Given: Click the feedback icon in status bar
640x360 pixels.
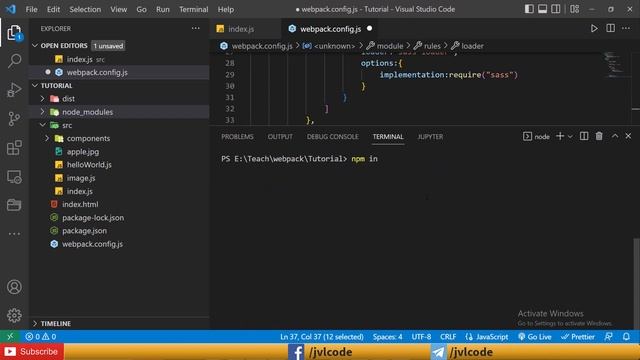Looking at the screenshot, I should 608,337.
